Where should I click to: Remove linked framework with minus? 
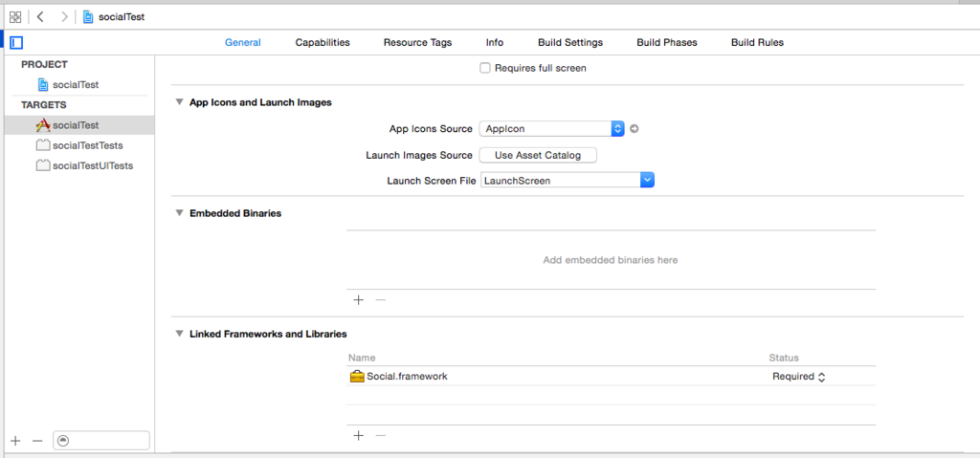click(x=380, y=435)
